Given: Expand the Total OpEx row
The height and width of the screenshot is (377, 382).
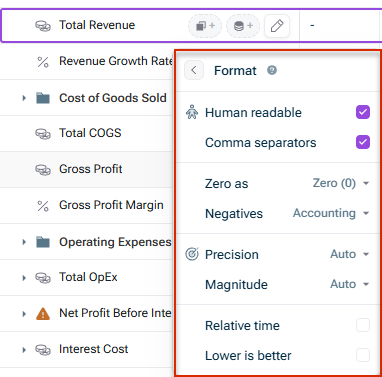Looking at the screenshot, I should click(24, 278).
